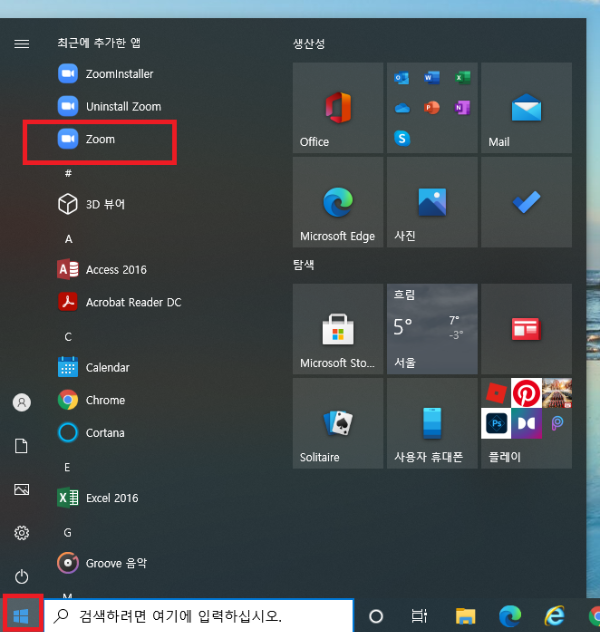Launch ZoomInstaller from recently added apps
The width and height of the screenshot is (600, 632).
coord(106,74)
